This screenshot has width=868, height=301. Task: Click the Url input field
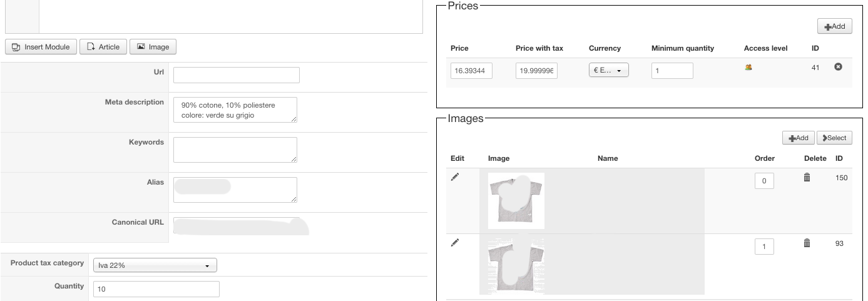click(236, 75)
